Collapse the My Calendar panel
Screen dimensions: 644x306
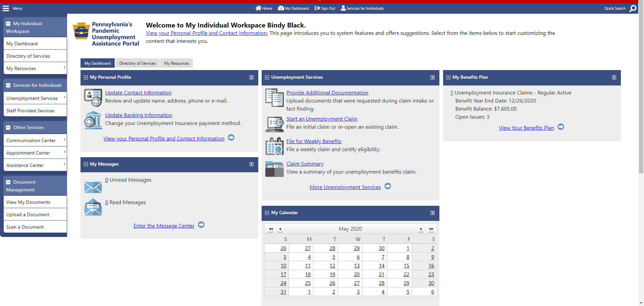pos(267,213)
